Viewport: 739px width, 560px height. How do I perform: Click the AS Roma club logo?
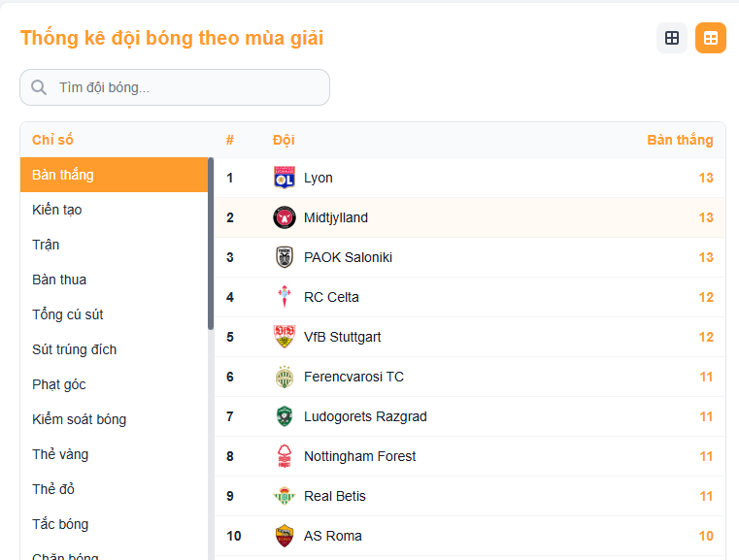click(x=284, y=536)
